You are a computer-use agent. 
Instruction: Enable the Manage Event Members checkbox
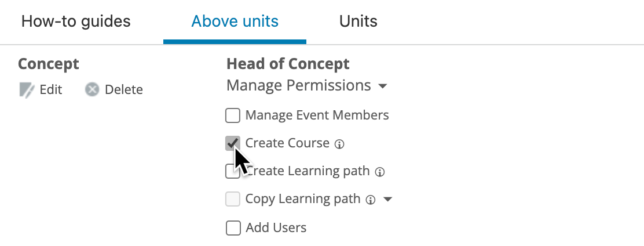click(233, 115)
